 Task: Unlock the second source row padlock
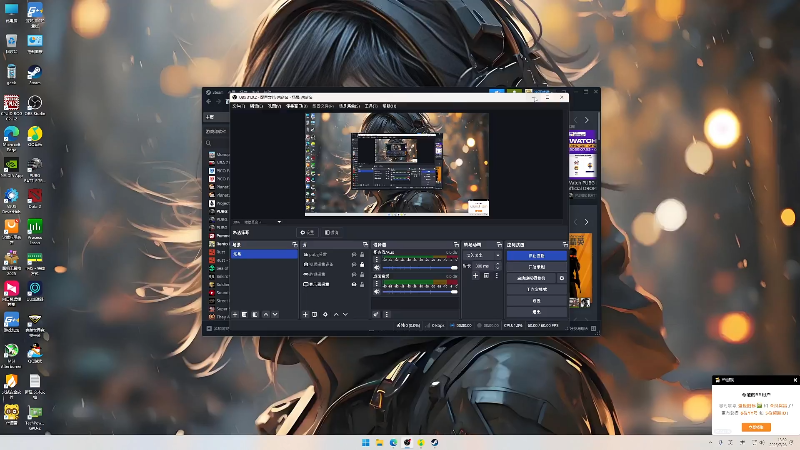(x=362, y=264)
